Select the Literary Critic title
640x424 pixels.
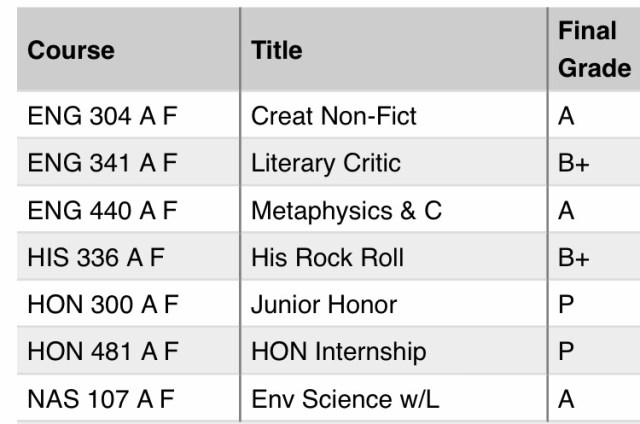tap(326, 164)
